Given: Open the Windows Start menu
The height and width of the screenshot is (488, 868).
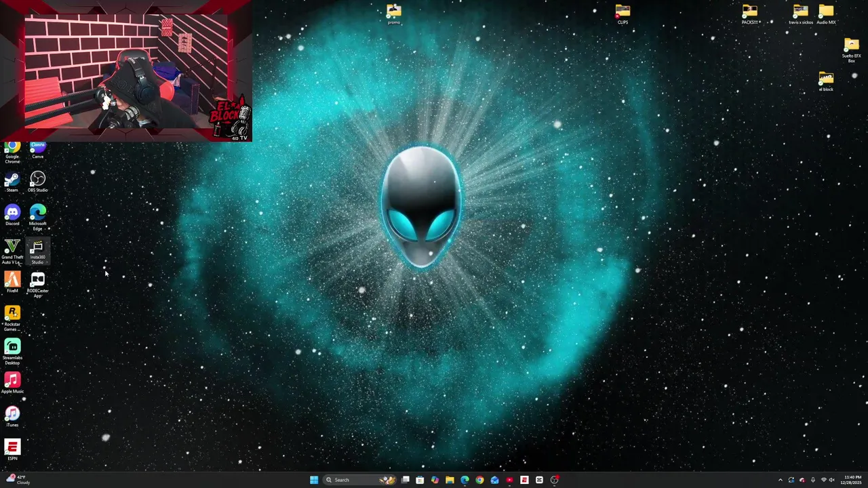Looking at the screenshot, I should [314, 480].
